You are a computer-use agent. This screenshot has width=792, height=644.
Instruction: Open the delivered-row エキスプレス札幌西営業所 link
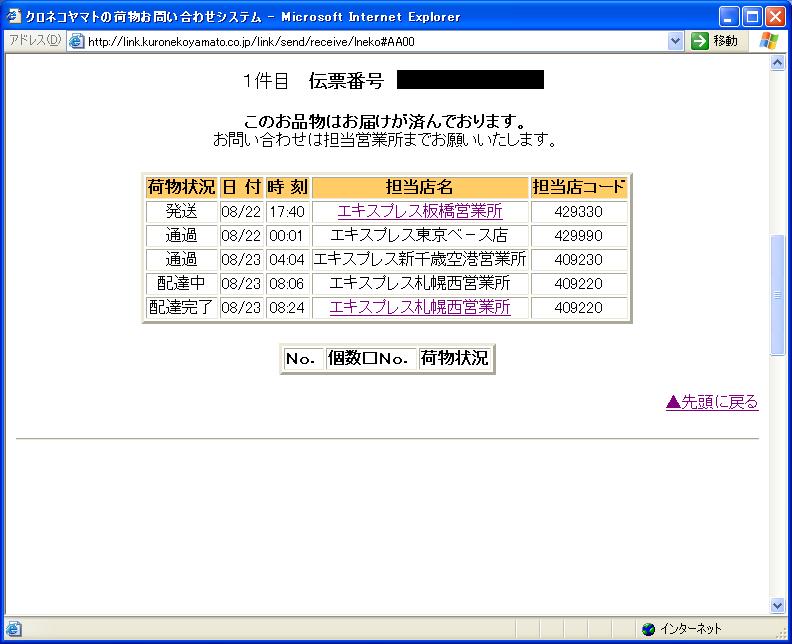click(x=420, y=307)
